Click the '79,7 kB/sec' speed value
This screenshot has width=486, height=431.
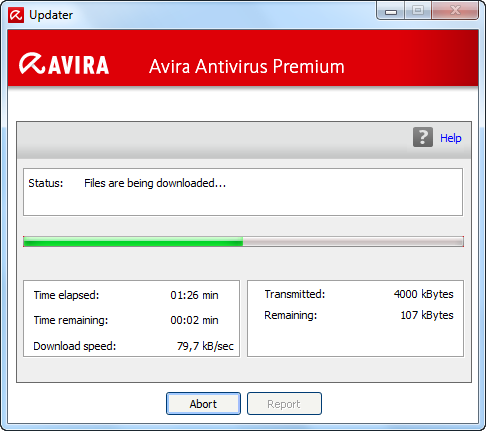(205, 346)
